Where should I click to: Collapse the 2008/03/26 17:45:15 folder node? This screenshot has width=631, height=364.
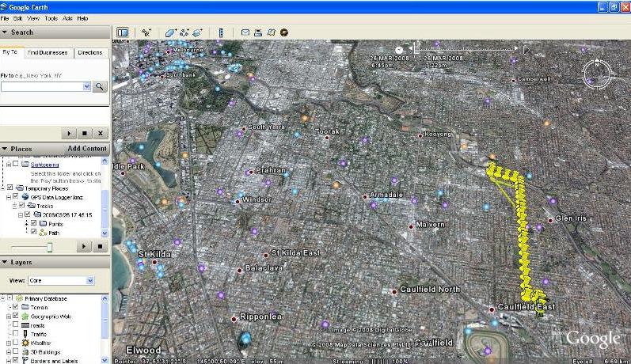click(x=21, y=214)
